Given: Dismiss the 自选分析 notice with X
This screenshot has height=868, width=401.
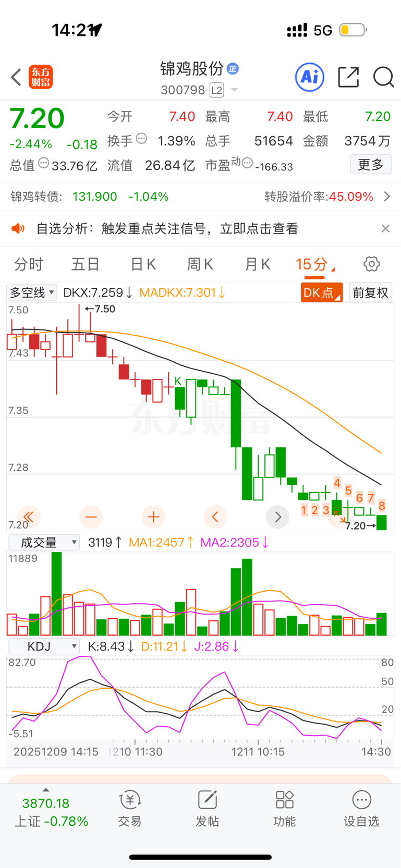Looking at the screenshot, I should pyautogui.click(x=385, y=228).
